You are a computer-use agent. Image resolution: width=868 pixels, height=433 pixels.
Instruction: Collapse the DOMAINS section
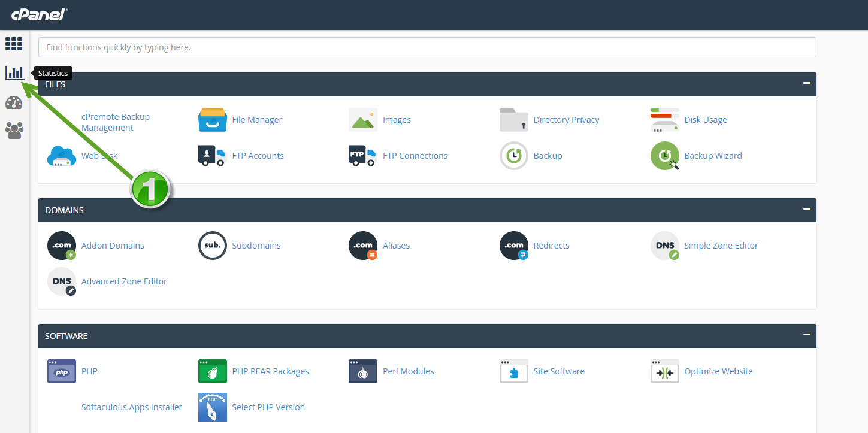pos(806,209)
